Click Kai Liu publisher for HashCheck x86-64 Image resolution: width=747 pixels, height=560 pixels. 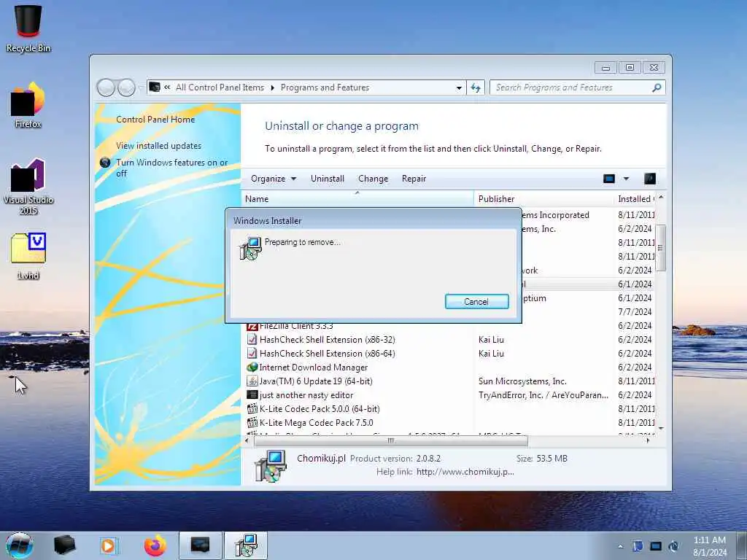tap(491, 354)
